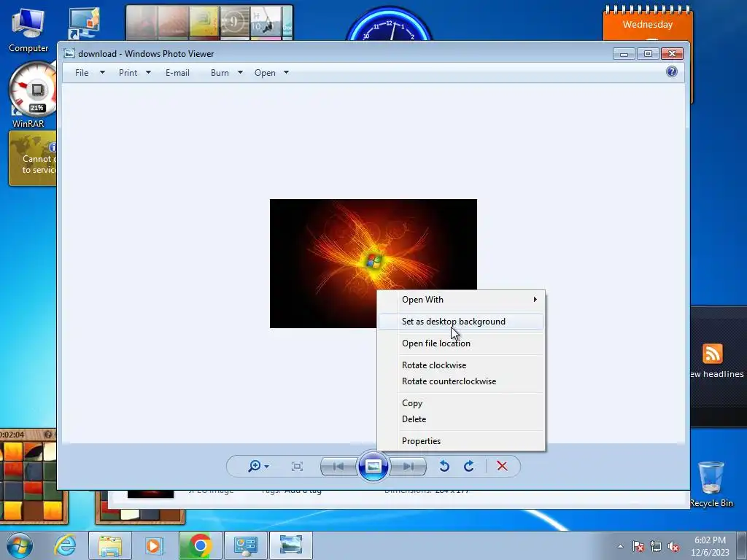Open the Burn menu
747x560 pixels.
coord(220,73)
